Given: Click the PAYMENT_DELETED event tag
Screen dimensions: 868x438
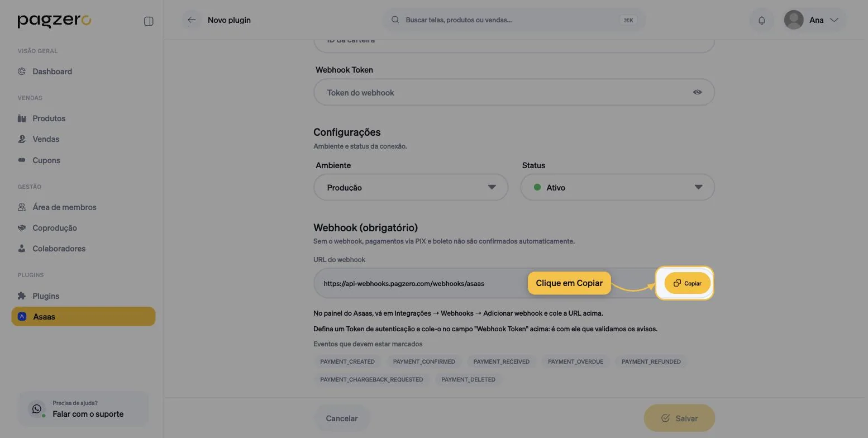Looking at the screenshot, I should pos(468,380).
